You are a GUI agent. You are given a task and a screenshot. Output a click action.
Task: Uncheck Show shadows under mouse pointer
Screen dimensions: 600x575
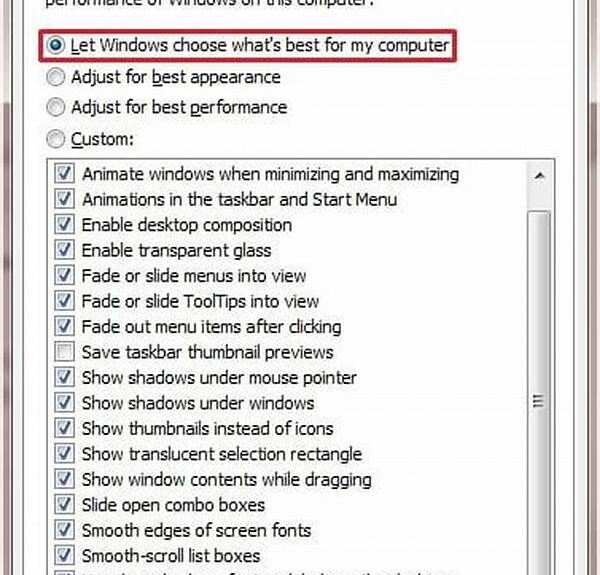tap(65, 378)
